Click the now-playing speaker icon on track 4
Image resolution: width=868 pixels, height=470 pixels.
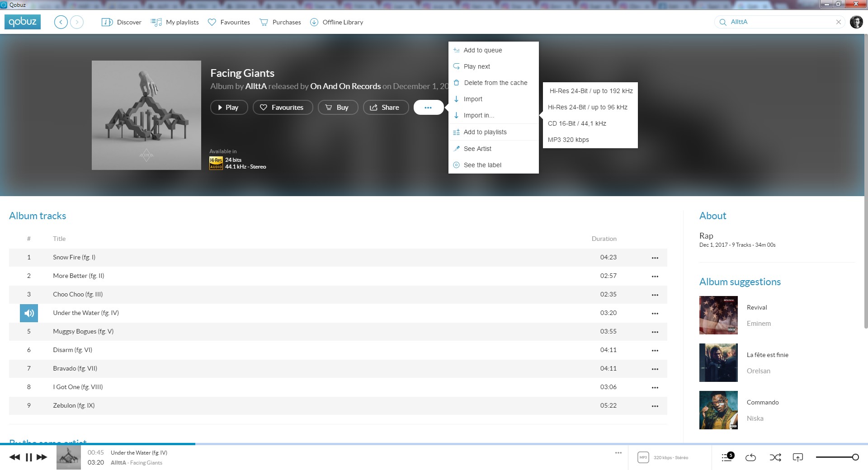29,313
